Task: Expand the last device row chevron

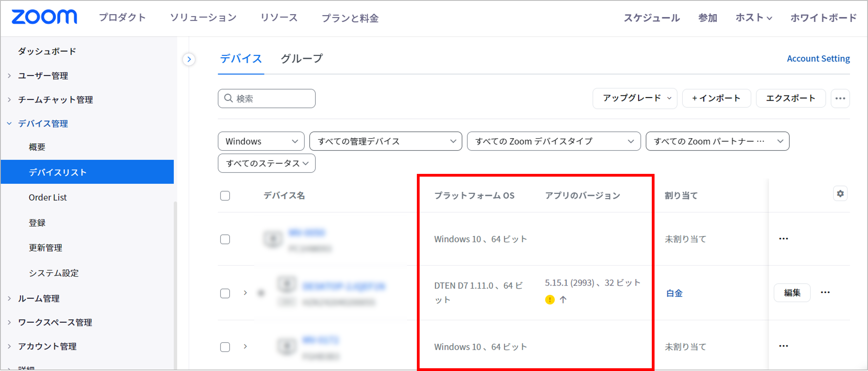Action: point(245,346)
